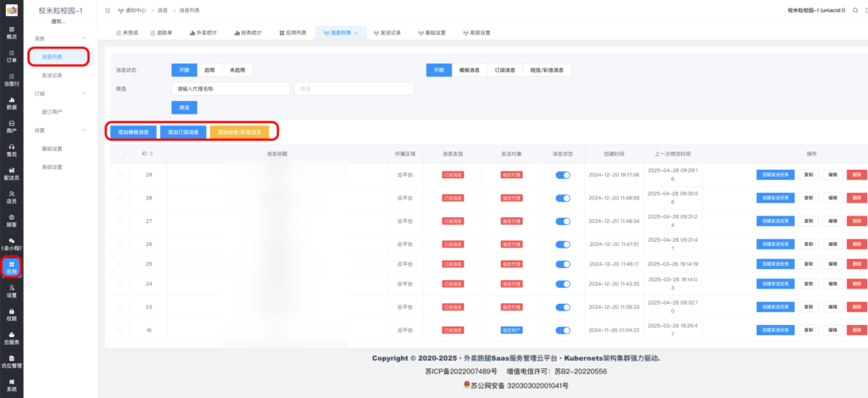Open the 店员 staff sidebar icon

click(x=12, y=198)
